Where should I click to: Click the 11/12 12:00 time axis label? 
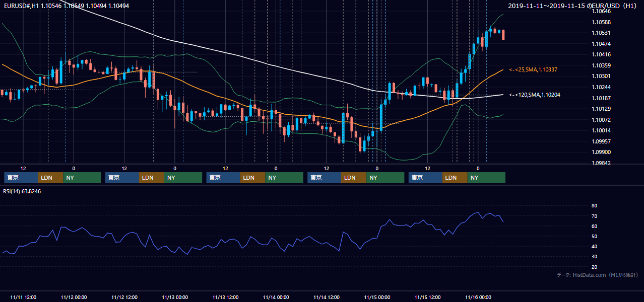tap(124, 297)
